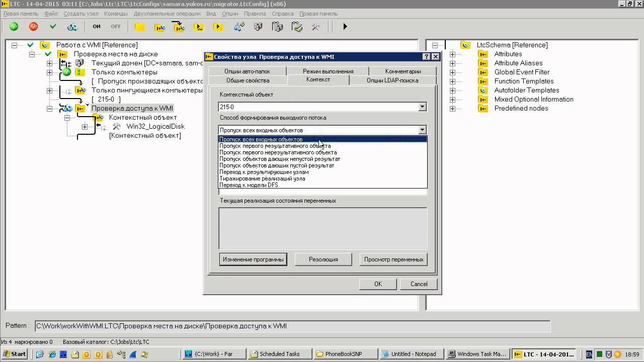The width and height of the screenshot is (644, 362).
Task: Expand the Текущий домен tree node
Action: [49, 63]
